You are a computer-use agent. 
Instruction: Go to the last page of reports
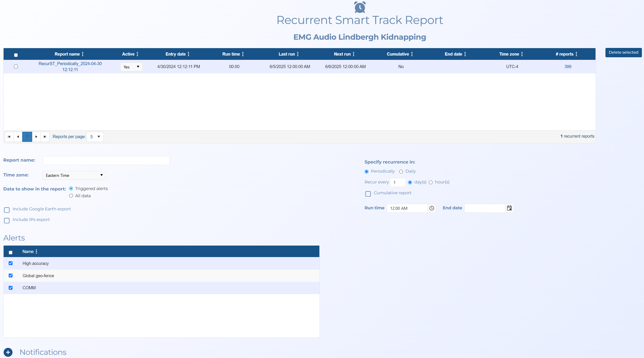(x=45, y=137)
